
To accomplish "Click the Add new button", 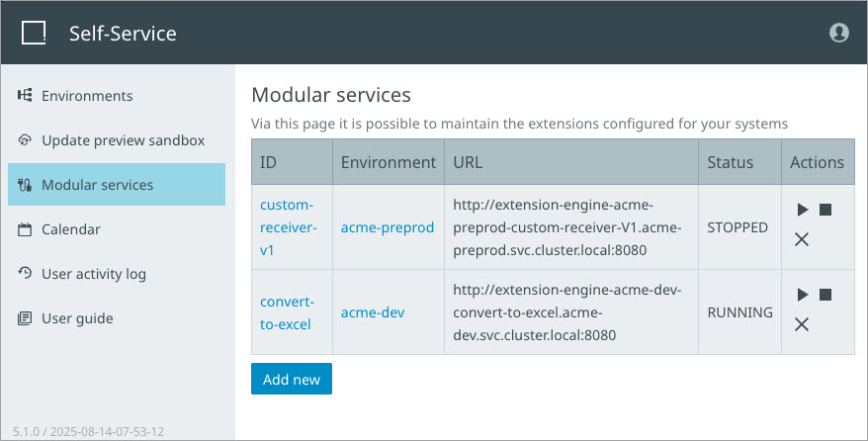I will coord(292,380).
